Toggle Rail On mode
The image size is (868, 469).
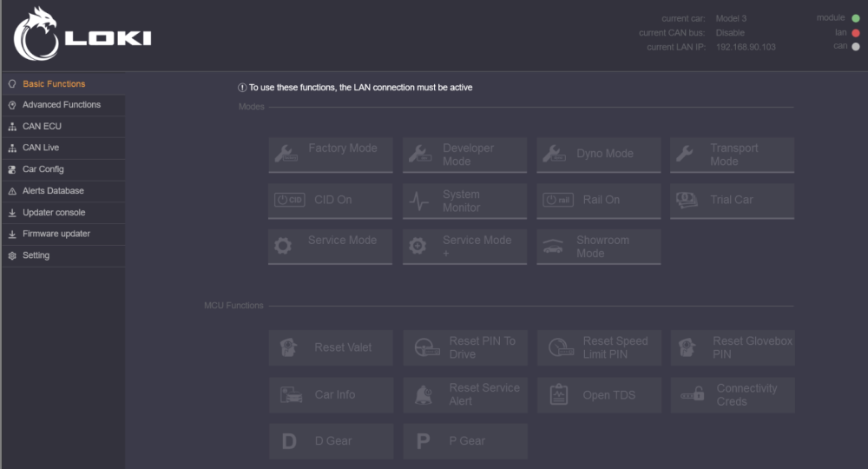click(598, 201)
